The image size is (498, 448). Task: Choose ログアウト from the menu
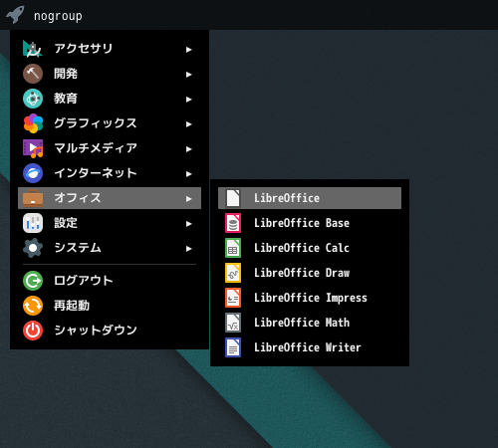(x=110, y=281)
